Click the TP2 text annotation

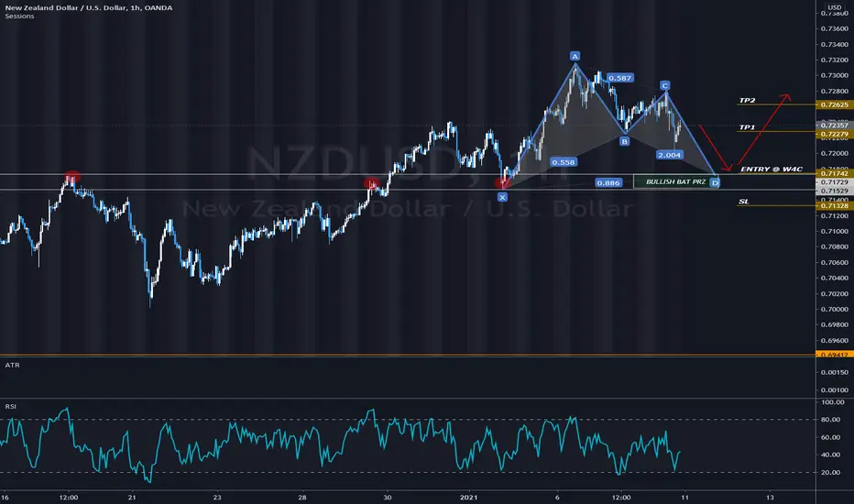tap(747, 100)
